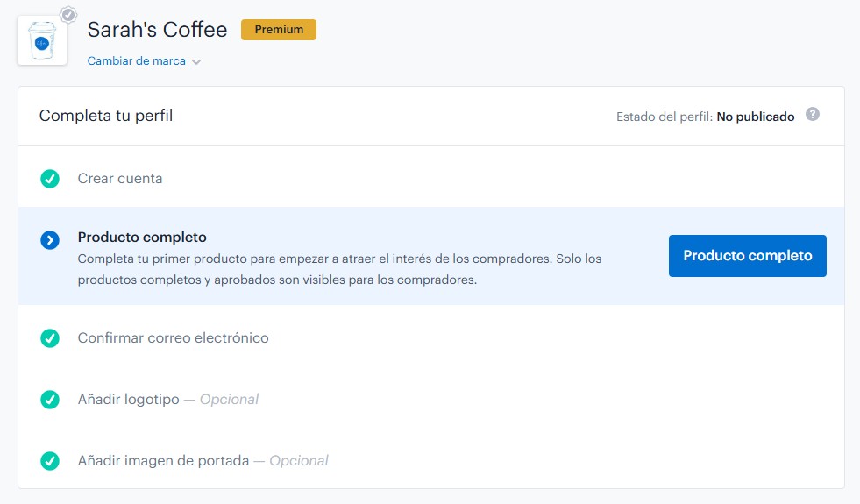This screenshot has width=860, height=504.
Task: Click the Completa tu perfil heading
Action: tap(106, 116)
